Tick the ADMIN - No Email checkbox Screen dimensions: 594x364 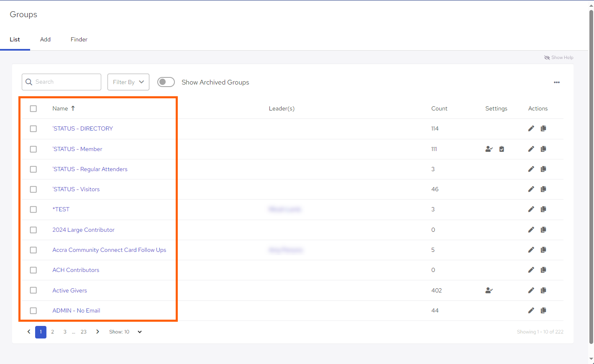pos(33,311)
